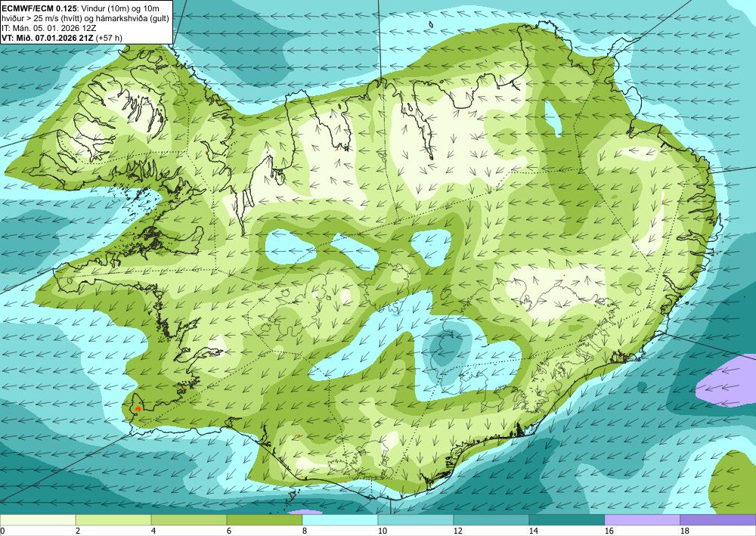Click the legend value "6"

[229, 531]
